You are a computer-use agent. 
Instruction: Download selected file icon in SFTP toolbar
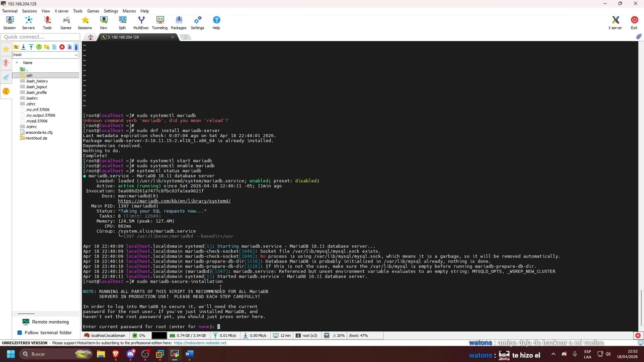coord(23,47)
